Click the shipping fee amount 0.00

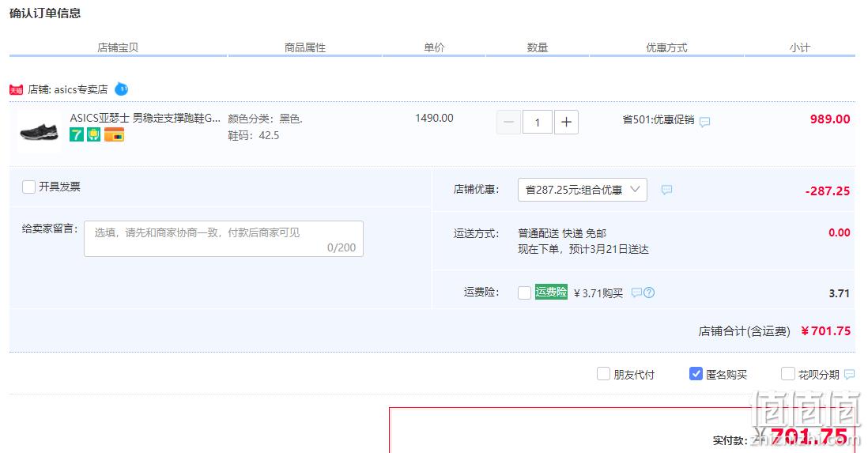point(840,232)
